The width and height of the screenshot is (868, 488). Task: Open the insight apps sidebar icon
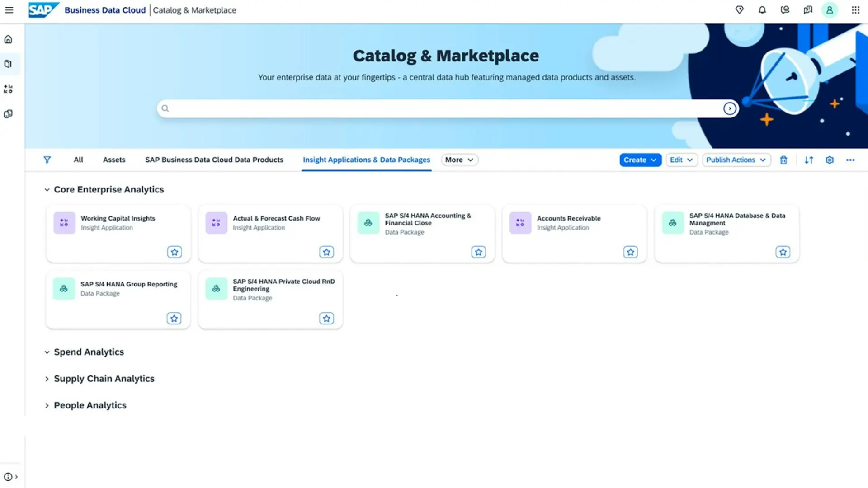click(x=8, y=89)
